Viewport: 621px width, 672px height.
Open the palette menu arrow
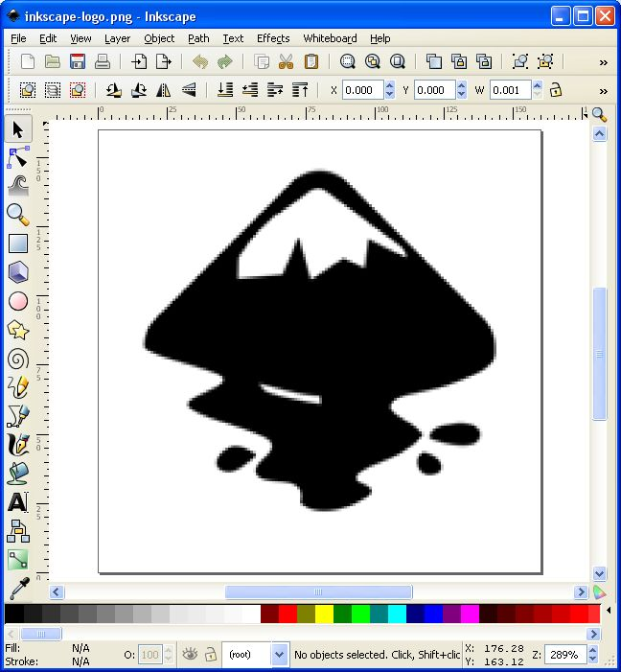pyautogui.click(x=600, y=592)
